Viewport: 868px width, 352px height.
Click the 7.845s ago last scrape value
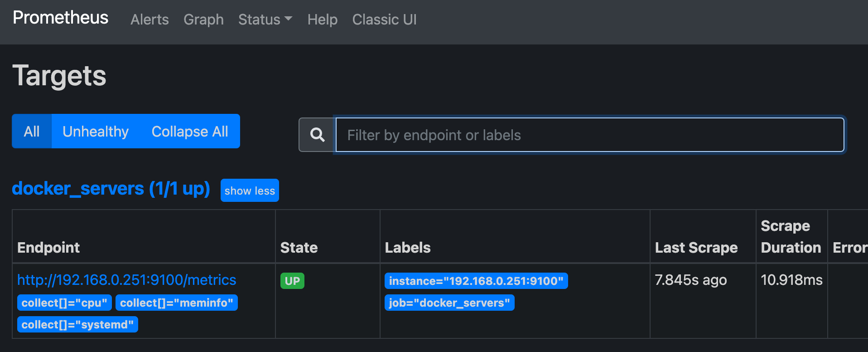691,280
